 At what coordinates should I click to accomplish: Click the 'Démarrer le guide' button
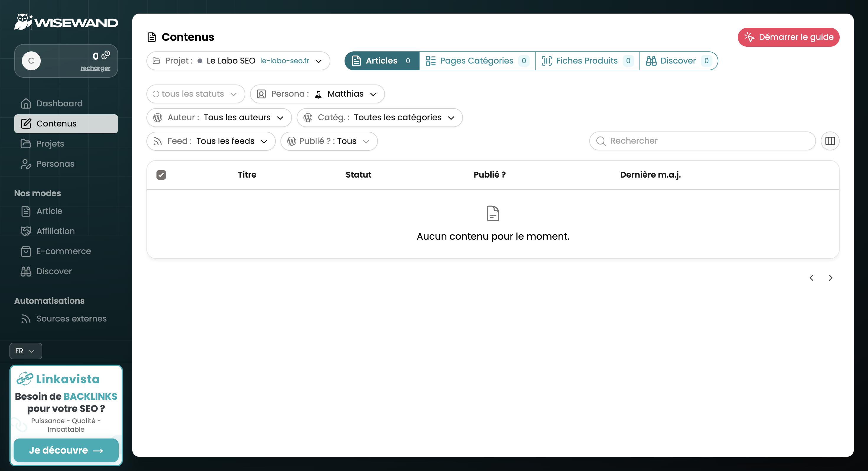(x=789, y=37)
